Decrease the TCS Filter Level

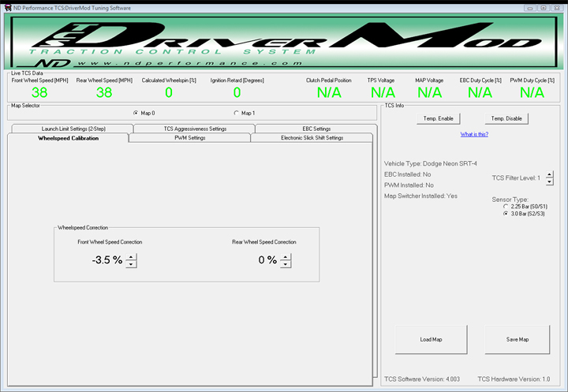coord(550,181)
